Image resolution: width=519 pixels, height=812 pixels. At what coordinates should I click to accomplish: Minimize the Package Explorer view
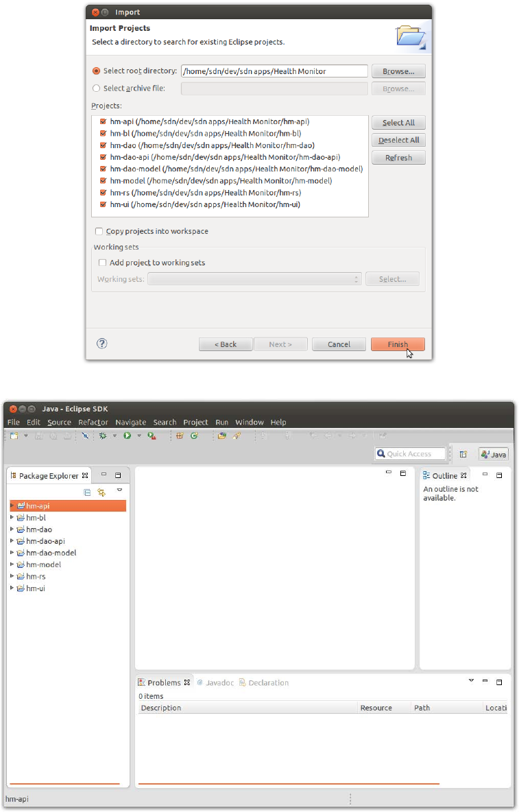coord(104,475)
